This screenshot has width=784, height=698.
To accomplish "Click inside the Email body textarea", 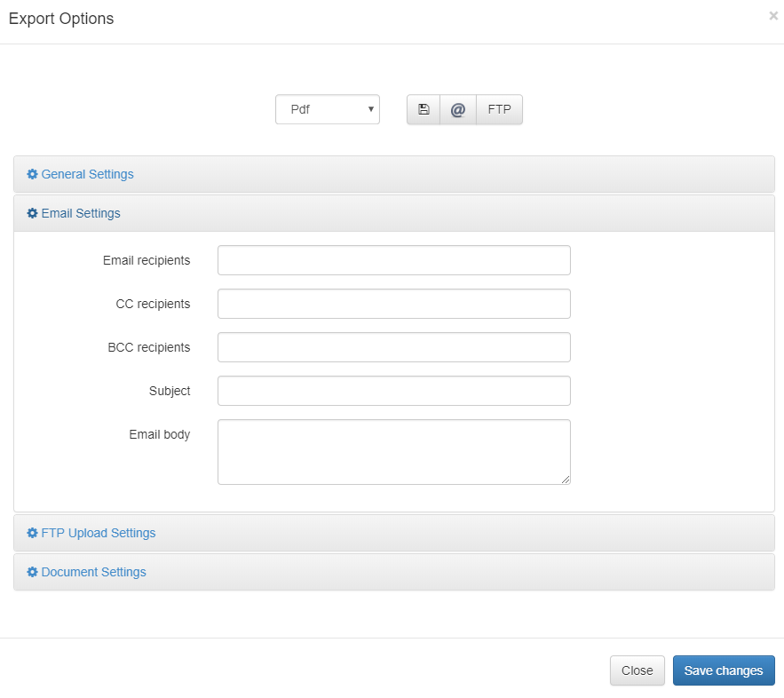I will (x=393, y=451).
